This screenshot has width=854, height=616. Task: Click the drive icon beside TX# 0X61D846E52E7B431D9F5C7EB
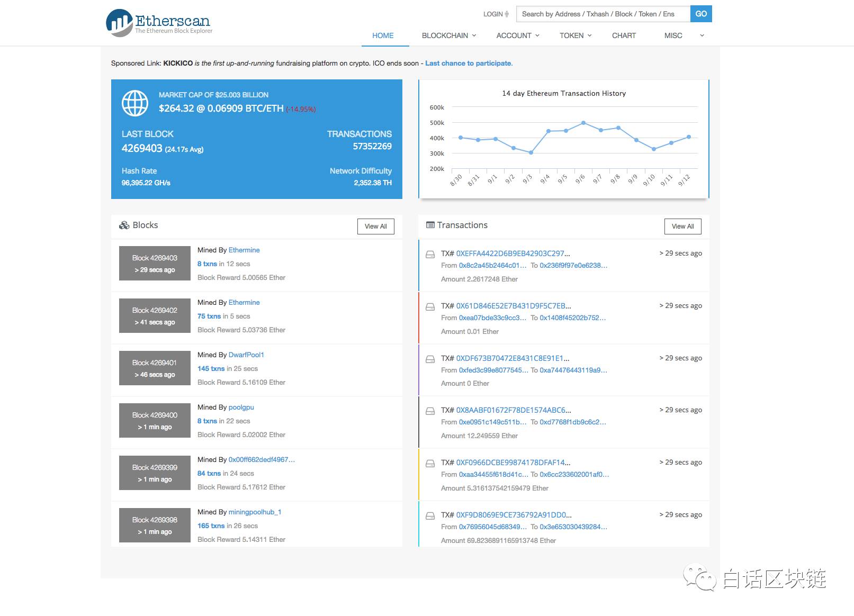[430, 306]
